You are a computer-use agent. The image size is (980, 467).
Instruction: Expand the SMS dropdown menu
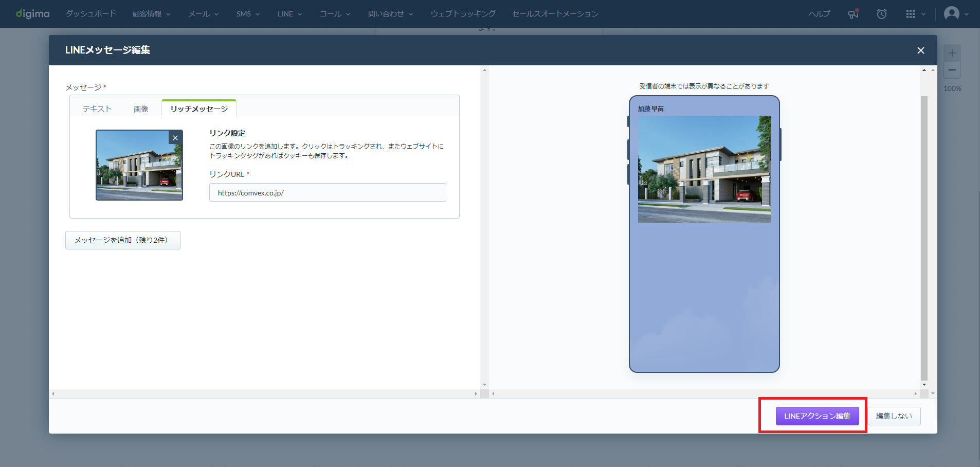(248, 14)
